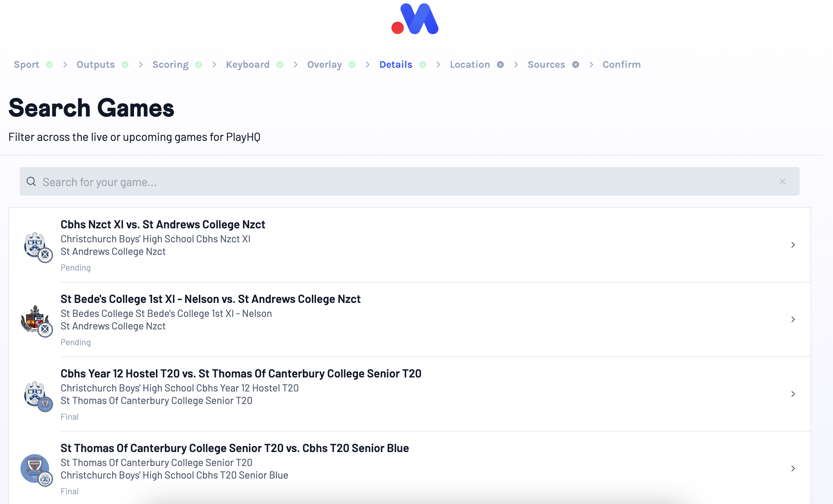Click green check icon beside Outputs
Screen dimensions: 833x504
(x=125, y=65)
